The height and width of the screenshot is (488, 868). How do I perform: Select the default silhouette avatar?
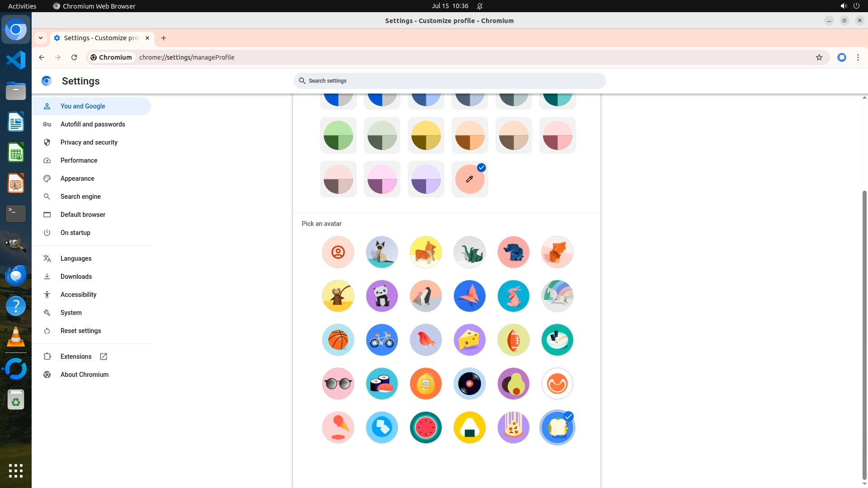338,252
